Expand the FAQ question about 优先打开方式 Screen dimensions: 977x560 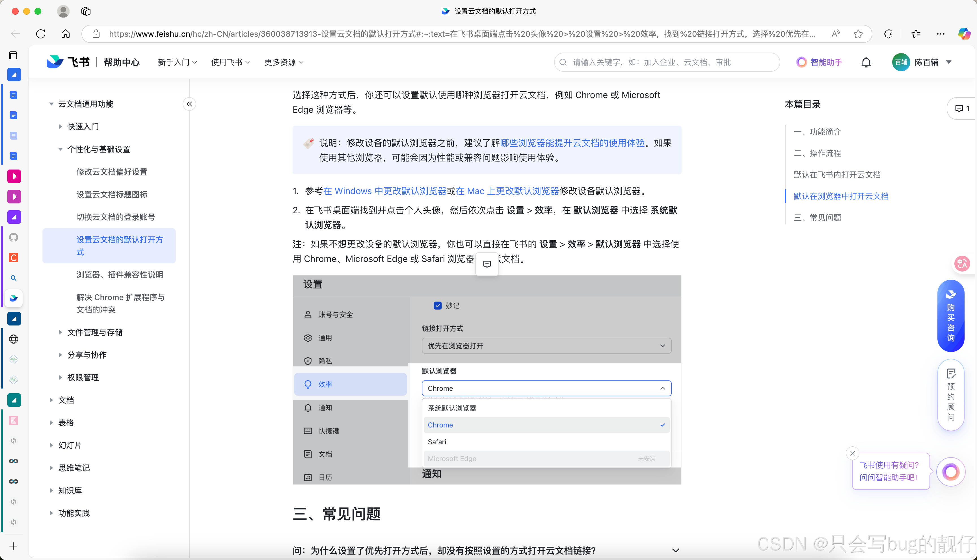click(675, 550)
